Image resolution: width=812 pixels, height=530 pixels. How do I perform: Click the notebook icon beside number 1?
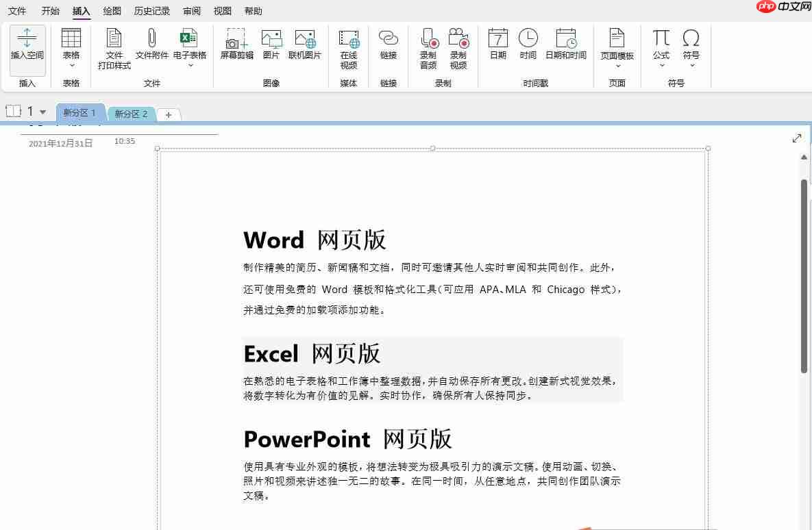(14, 111)
